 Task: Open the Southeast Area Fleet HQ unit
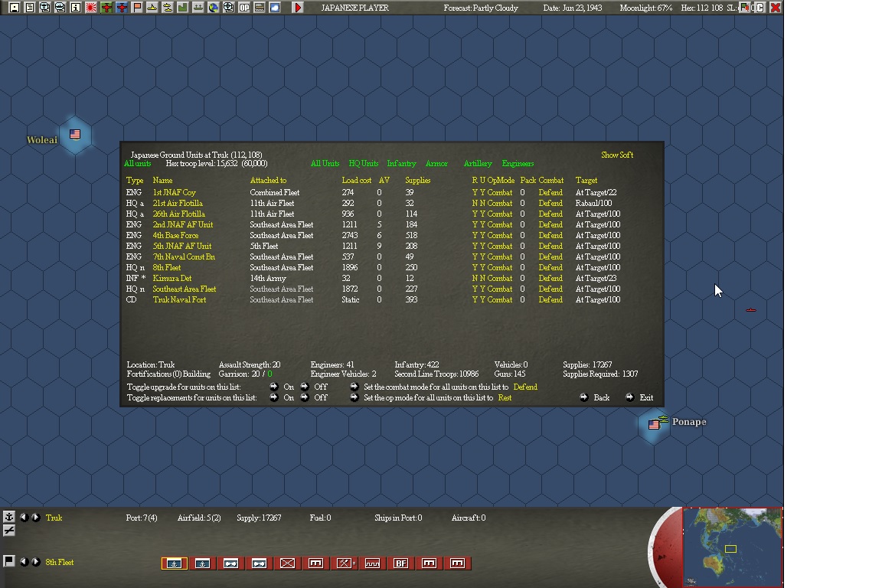[x=185, y=289]
